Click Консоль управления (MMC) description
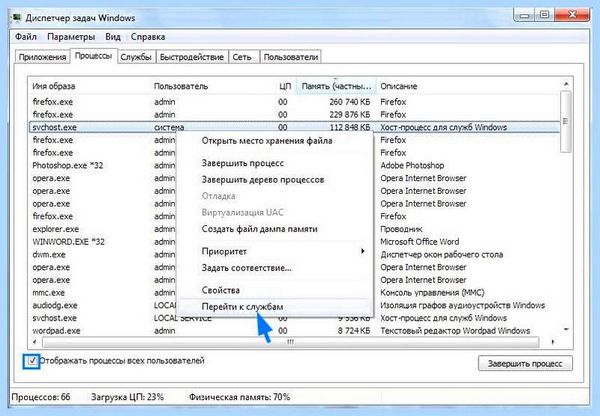 432,293
